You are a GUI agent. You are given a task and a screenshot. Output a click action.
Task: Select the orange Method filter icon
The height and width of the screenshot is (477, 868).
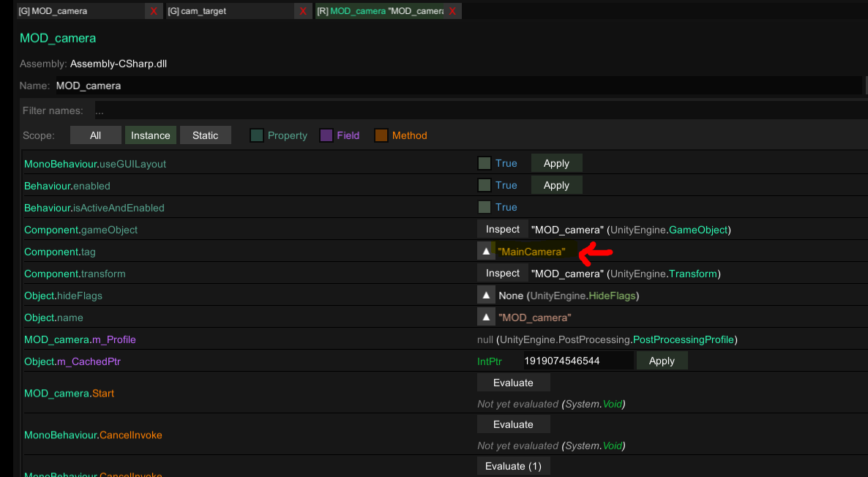click(x=381, y=135)
